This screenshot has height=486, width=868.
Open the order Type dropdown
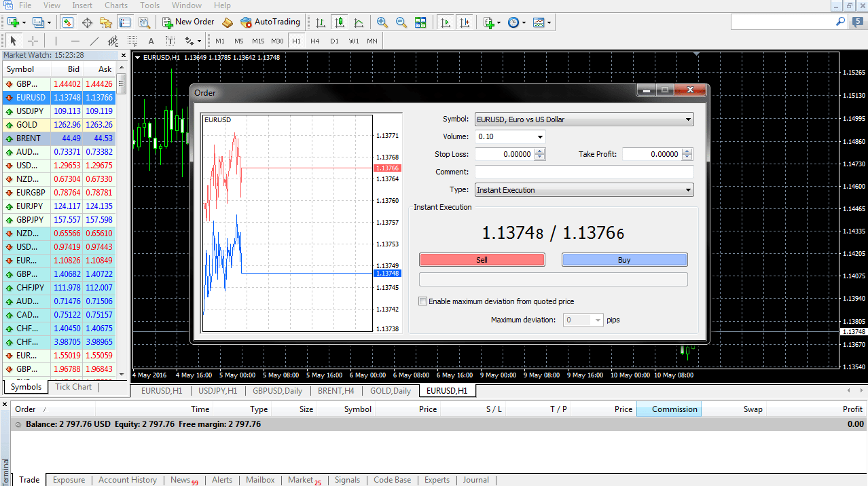click(x=584, y=190)
